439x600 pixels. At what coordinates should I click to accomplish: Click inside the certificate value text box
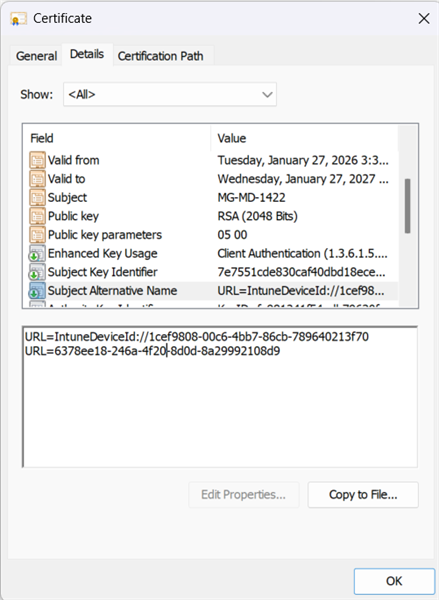pyautogui.click(x=220, y=397)
